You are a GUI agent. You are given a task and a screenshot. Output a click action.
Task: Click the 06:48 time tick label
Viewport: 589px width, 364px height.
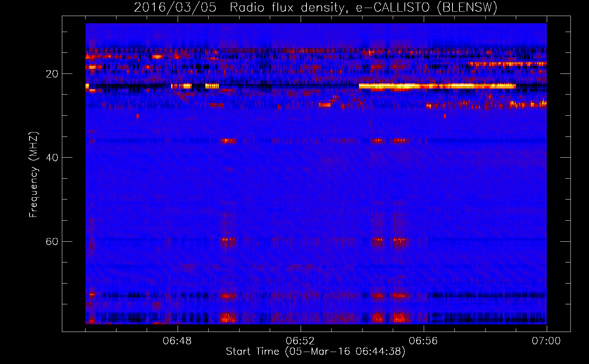[177, 341]
